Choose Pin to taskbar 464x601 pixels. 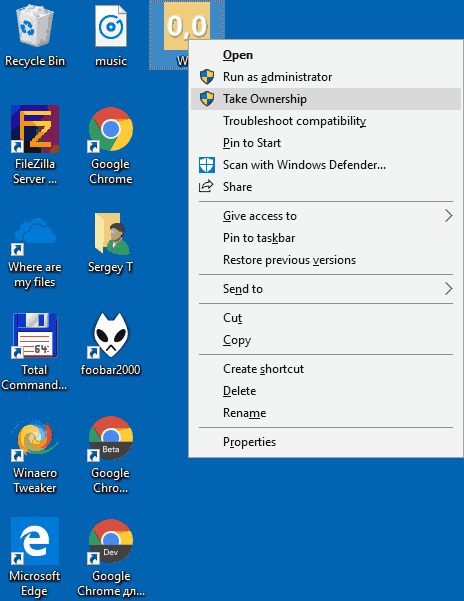tap(326, 238)
